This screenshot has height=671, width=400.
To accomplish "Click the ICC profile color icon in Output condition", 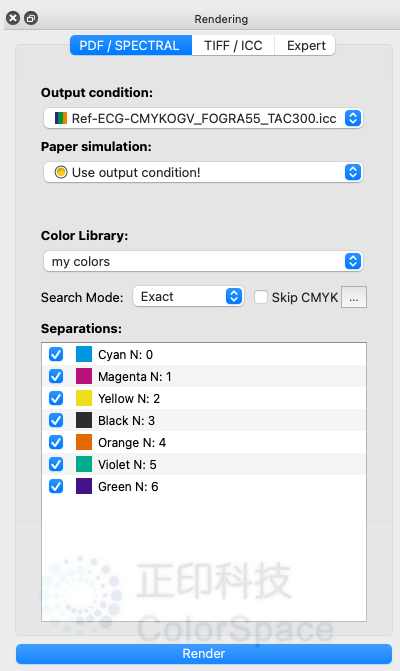I will (x=61, y=118).
